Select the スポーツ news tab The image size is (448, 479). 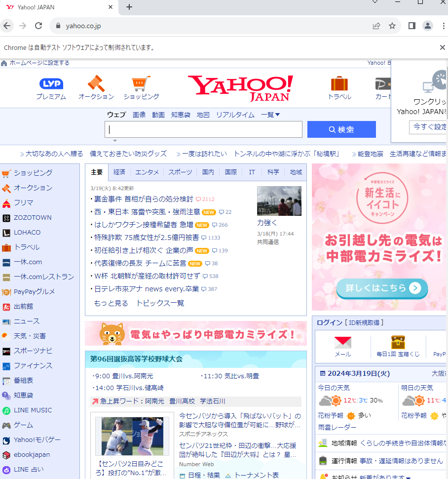pyautogui.click(x=180, y=172)
